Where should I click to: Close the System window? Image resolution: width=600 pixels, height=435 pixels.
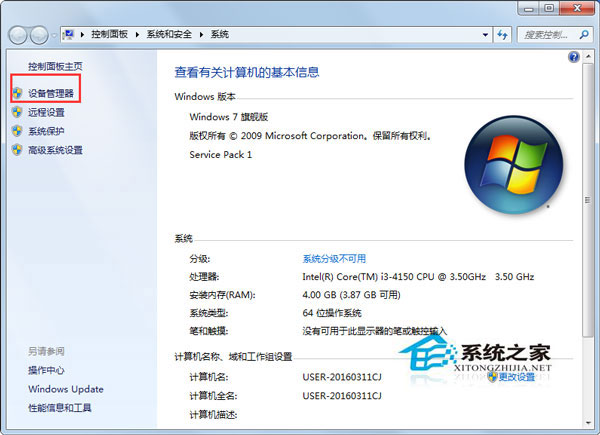tap(577, 8)
